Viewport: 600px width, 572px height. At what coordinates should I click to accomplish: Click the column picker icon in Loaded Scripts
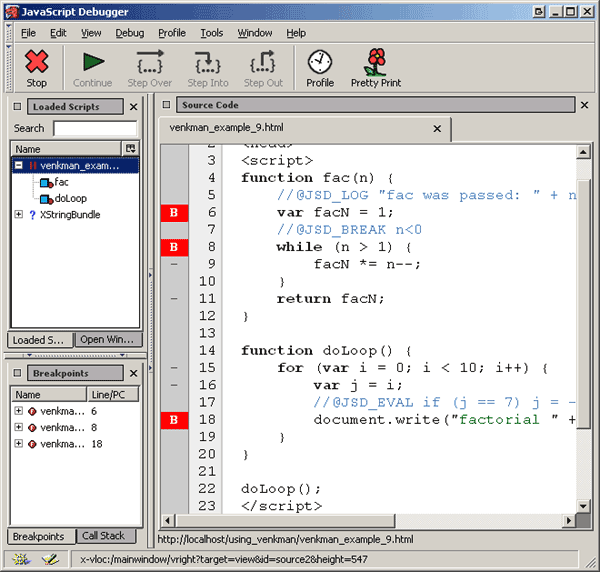tap(130, 148)
